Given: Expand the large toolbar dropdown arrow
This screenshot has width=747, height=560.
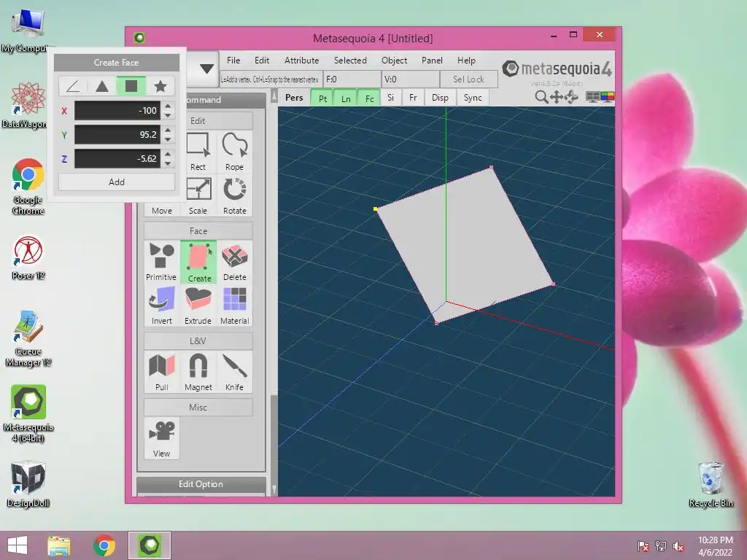Looking at the screenshot, I should (206, 69).
